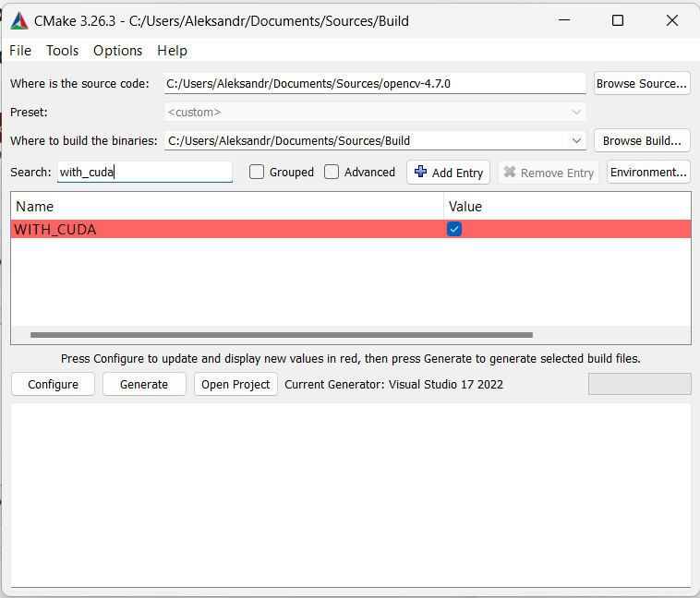This screenshot has width=700, height=598.
Task: Enable the Grouped checkbox
Action: (x=256, y=172)
